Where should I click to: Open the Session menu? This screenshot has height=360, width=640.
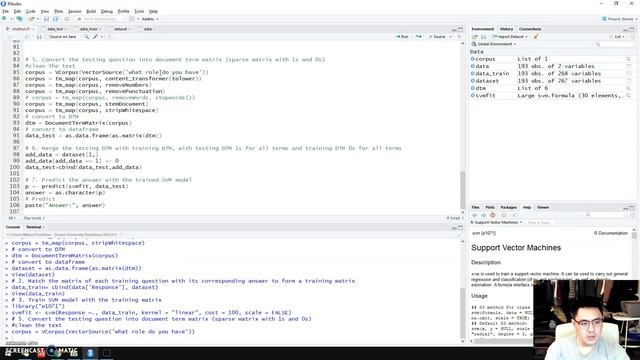coord(74,11)
